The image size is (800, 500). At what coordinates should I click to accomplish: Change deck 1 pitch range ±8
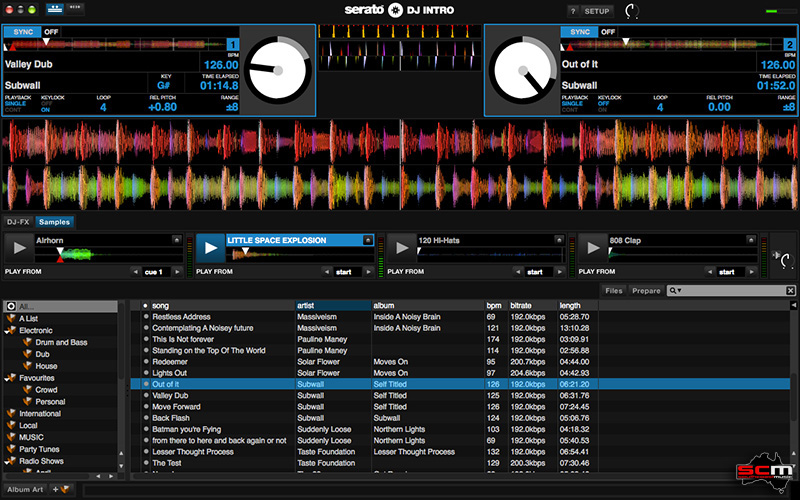click(x=232, y=107)
